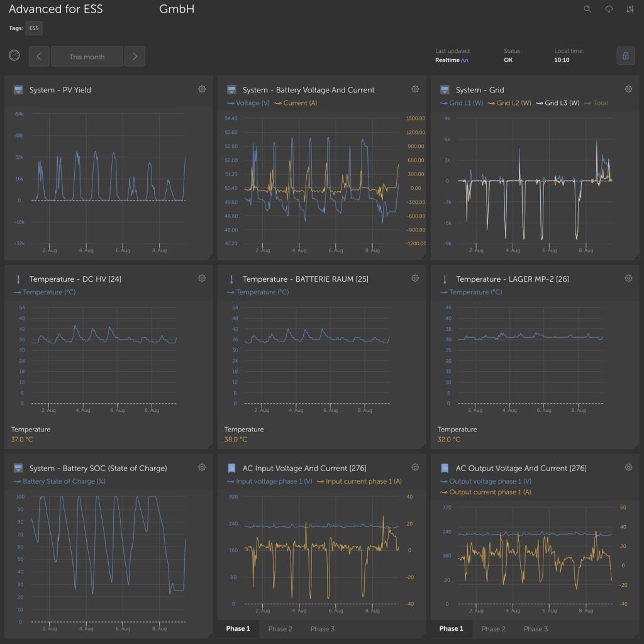The image size is (644, 644).
Task: Toggle Temperature (°C) legend in DC HV widget
Action: click(45, 292)
